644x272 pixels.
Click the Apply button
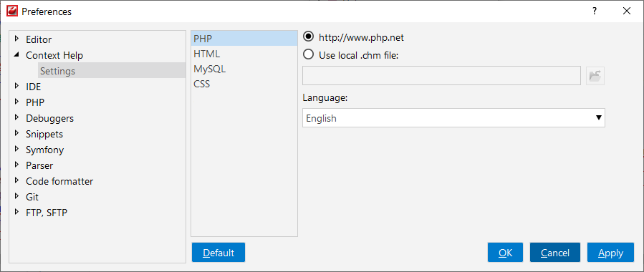click(x=610, y=253)
